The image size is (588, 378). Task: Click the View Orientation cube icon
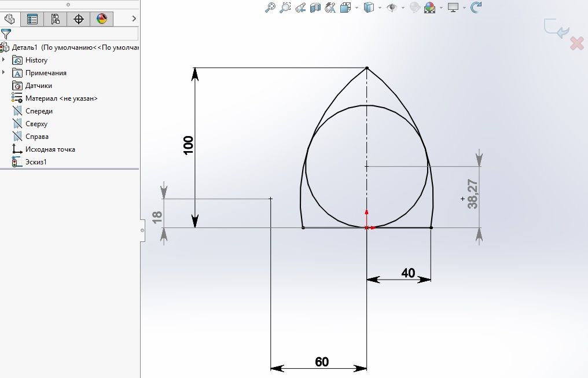(x=346, y=8)
